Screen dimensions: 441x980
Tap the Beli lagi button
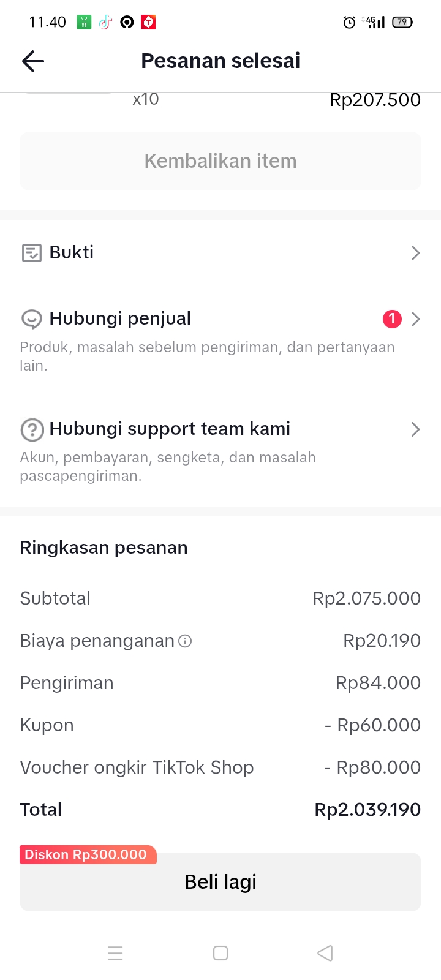(221, 882)
